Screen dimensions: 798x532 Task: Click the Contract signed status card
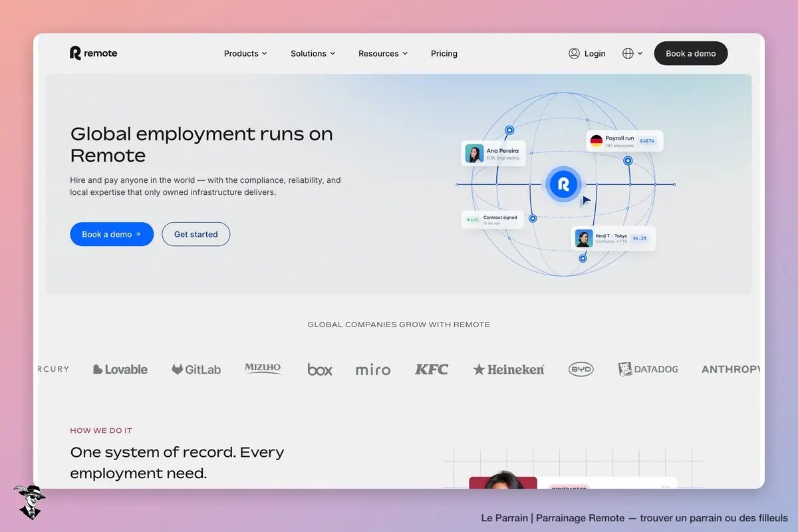click(x=493, y=219)
